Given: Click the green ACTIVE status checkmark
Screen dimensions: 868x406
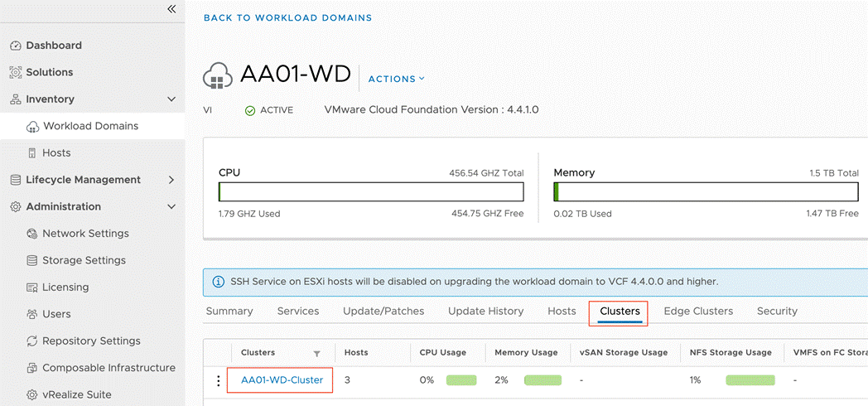Looking at the screenshot, I should [x=250, y=111].
